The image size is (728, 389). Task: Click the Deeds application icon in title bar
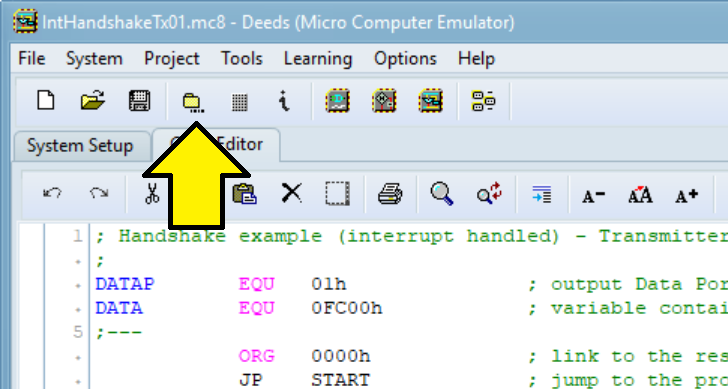tap(25, 22)
